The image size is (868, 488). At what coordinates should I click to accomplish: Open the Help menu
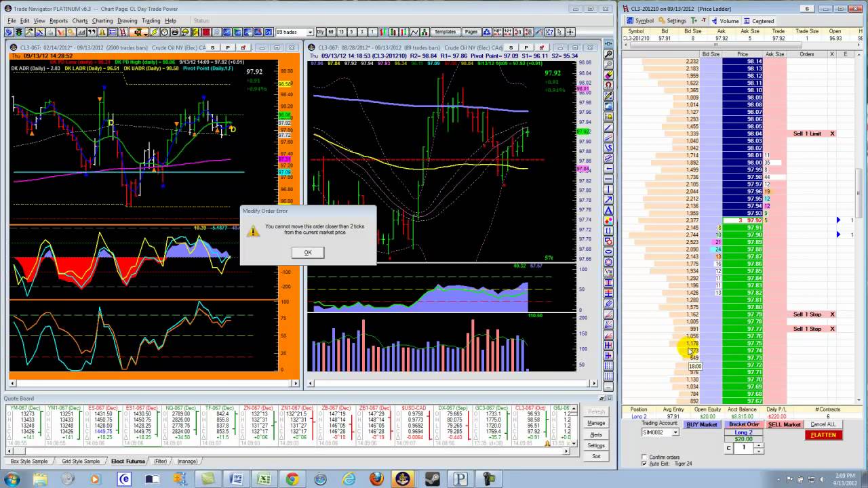coord(170,20)
